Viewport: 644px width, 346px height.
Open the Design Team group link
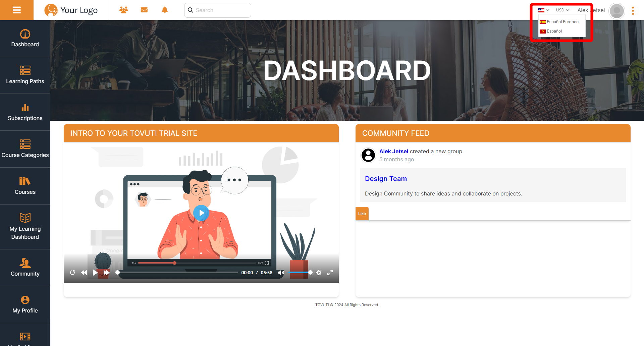click(x=386, y=179)
